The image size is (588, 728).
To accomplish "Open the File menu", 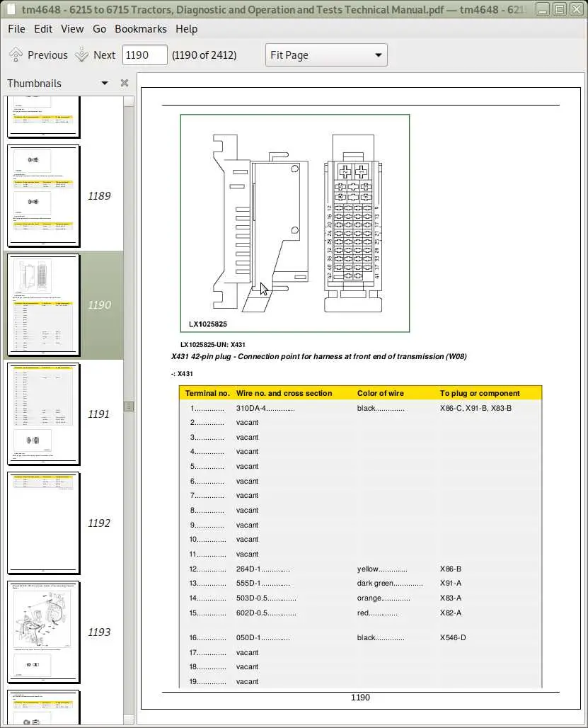I will (17, 29).
